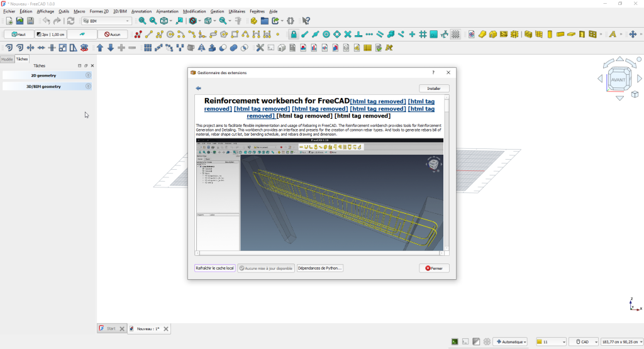Select the Draft Rectangle tool
The height and width of the screenshot is (349, 644).
[x=235, y=35]
